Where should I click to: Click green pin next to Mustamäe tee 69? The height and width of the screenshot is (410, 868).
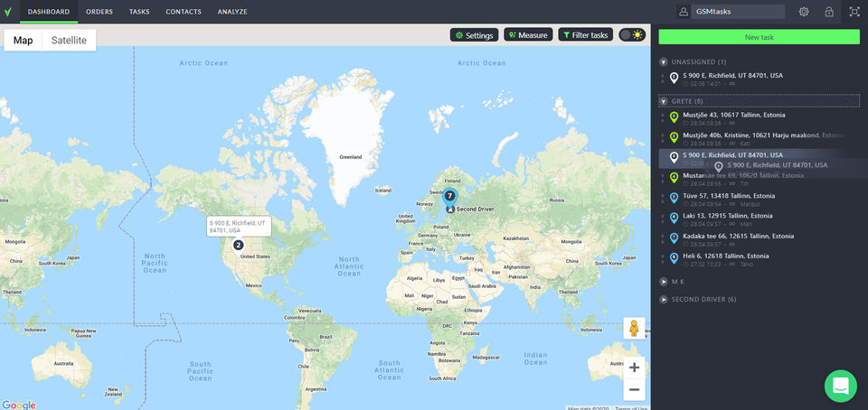[674, 177]
